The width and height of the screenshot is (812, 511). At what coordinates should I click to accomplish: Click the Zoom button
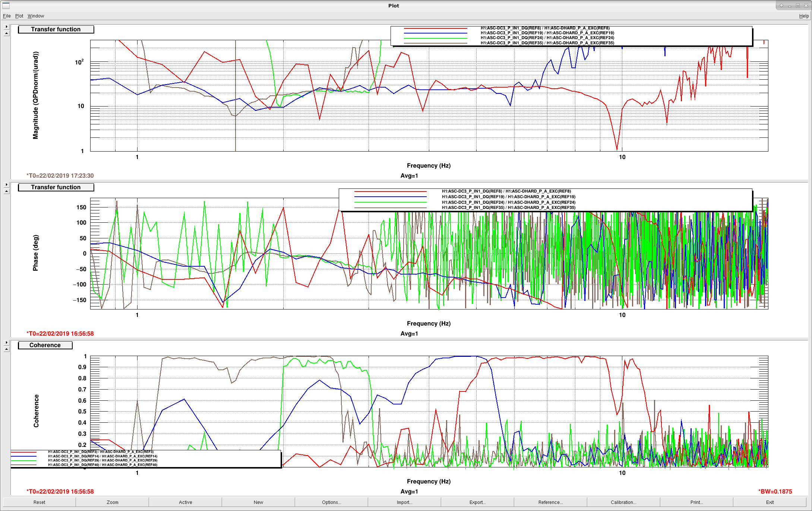[x=113, y=502]
